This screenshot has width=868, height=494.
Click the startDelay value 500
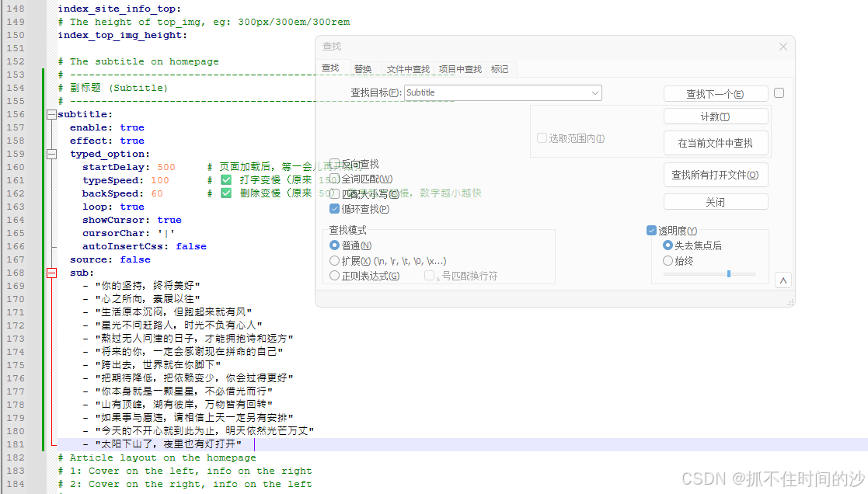coord(166,167)
